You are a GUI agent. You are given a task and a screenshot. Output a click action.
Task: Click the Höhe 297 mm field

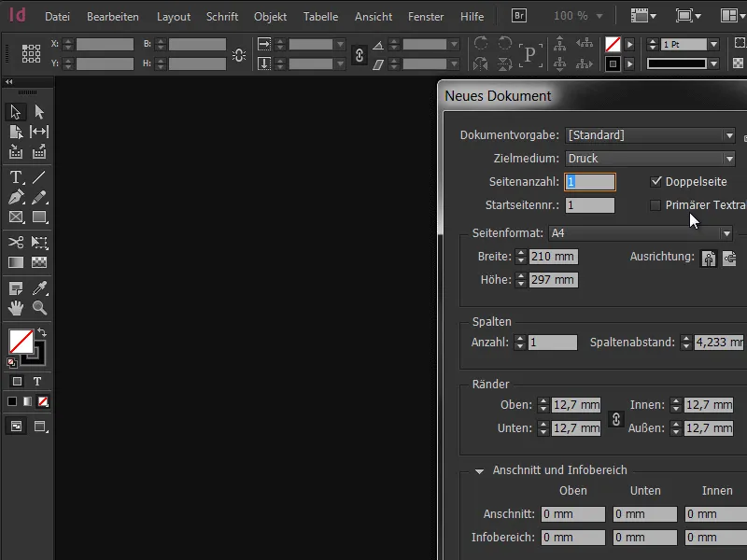[553, 279]
